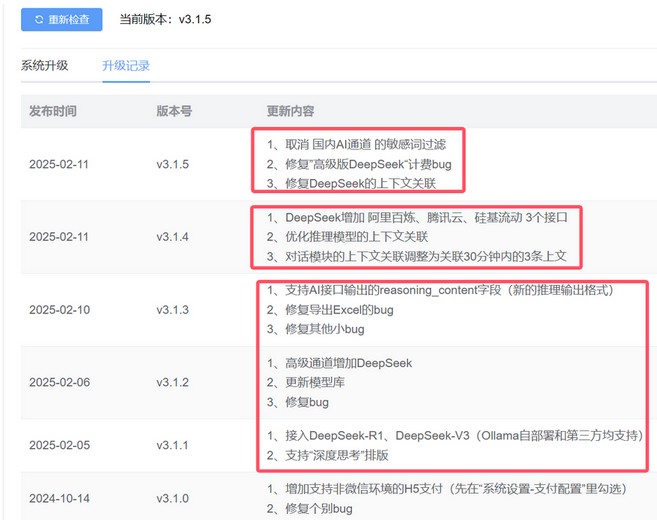Click the 发布时间 column header

[x=53, y=111]
